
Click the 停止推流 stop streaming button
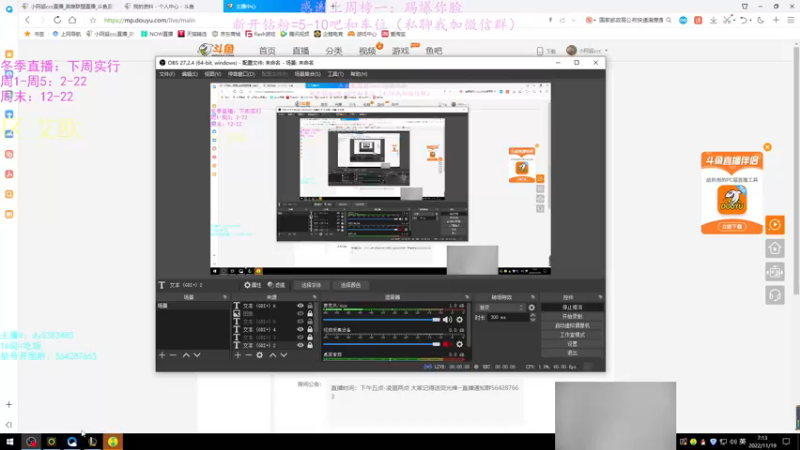pos(572,308)
